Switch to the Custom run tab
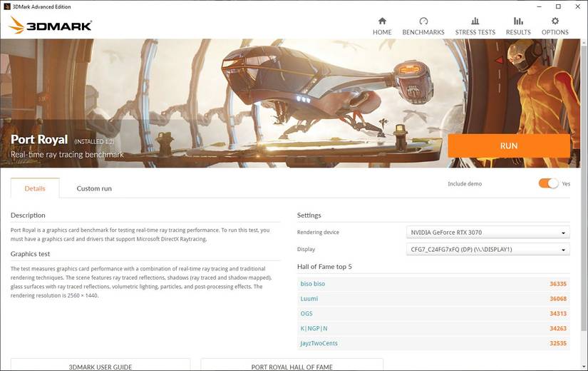This screenshot has height=371, width=588. pos(94,188)
